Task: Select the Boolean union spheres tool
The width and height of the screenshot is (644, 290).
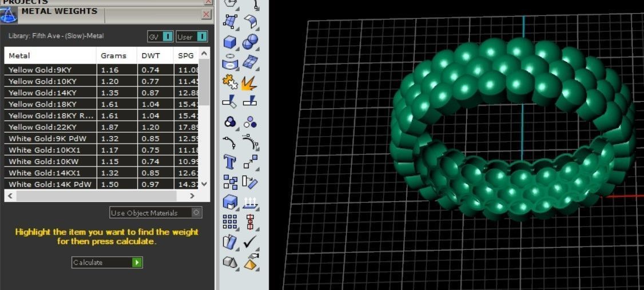Action: point(250,42)
